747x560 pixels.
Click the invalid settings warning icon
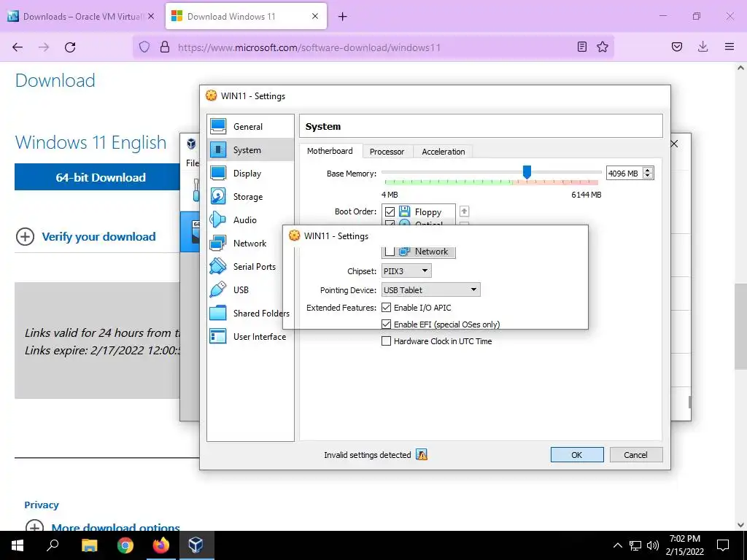(422, 455)
